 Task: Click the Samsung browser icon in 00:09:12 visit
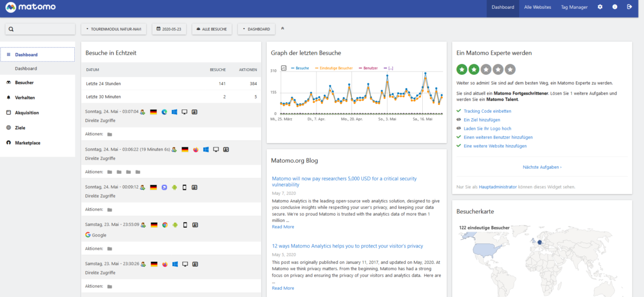click(164, 187)
